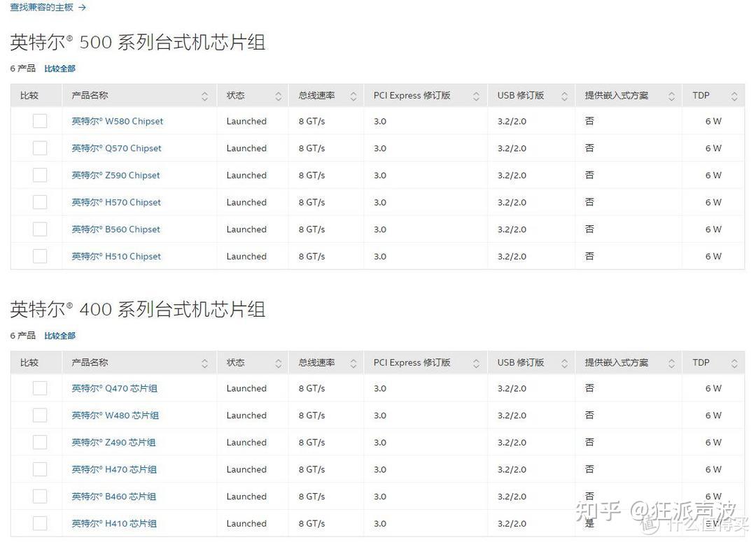This screenshot has height=542, width=756.
Task: Sort 500 series table by bus speed
Action: pos(353,96)
